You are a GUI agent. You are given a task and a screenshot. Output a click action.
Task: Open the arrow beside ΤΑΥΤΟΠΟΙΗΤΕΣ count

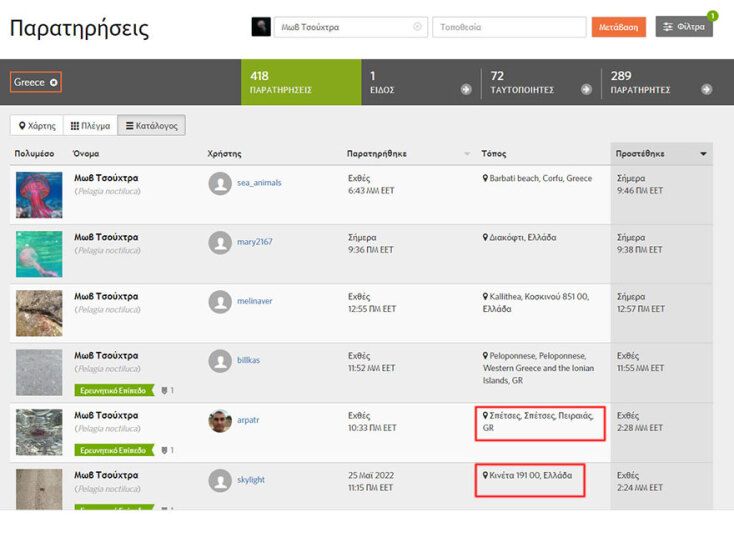pos(586,89)
